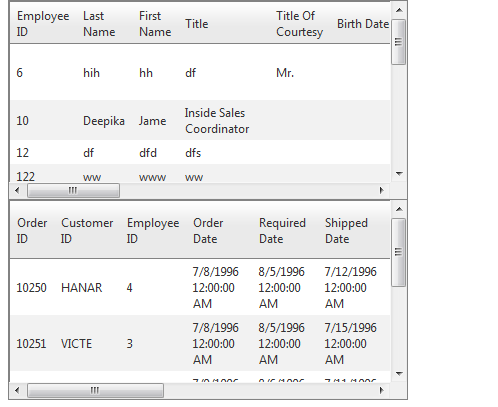
Task: Click the orders grid's horizontal scrollbar thumb
Action: point(95,390)
